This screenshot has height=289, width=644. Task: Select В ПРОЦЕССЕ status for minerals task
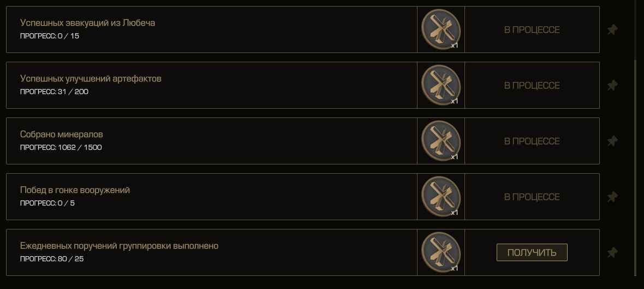coord(532,141)
